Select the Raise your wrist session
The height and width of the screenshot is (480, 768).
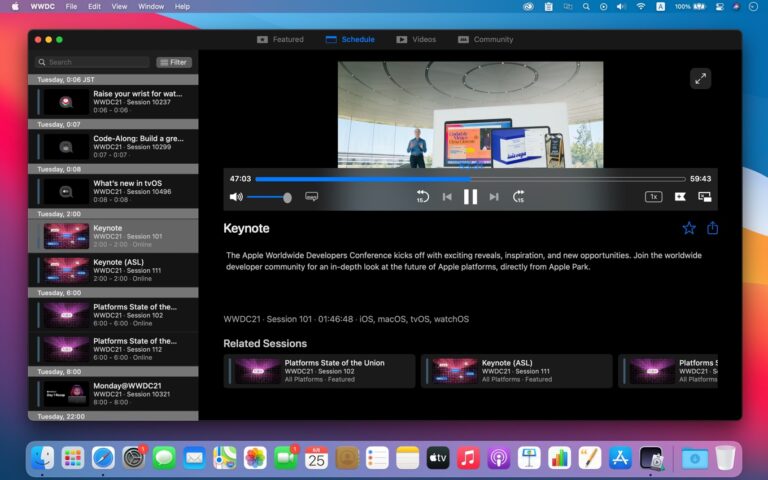(x=113, y=101)
